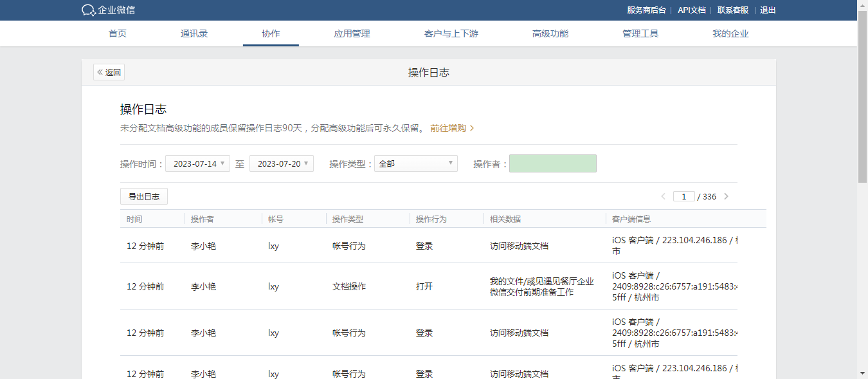Switch to the 高级功能 tab
868x379 pixels.
click(550, 33)
